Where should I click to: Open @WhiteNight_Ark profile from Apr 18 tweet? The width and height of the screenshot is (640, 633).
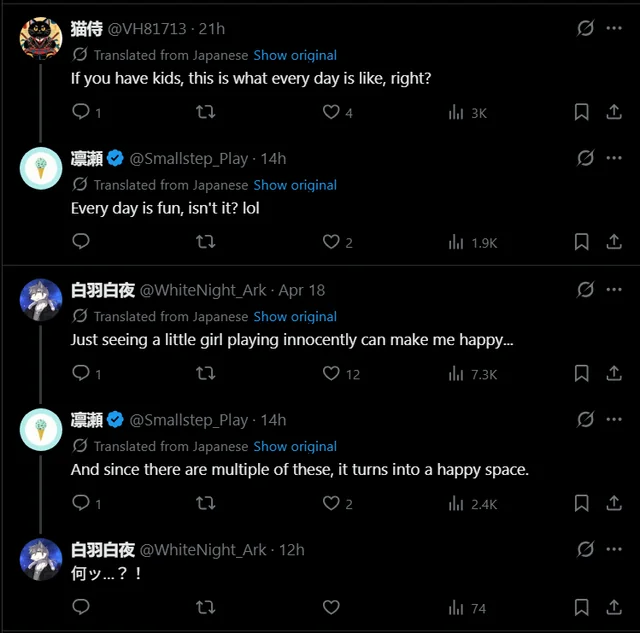point(203,290)
